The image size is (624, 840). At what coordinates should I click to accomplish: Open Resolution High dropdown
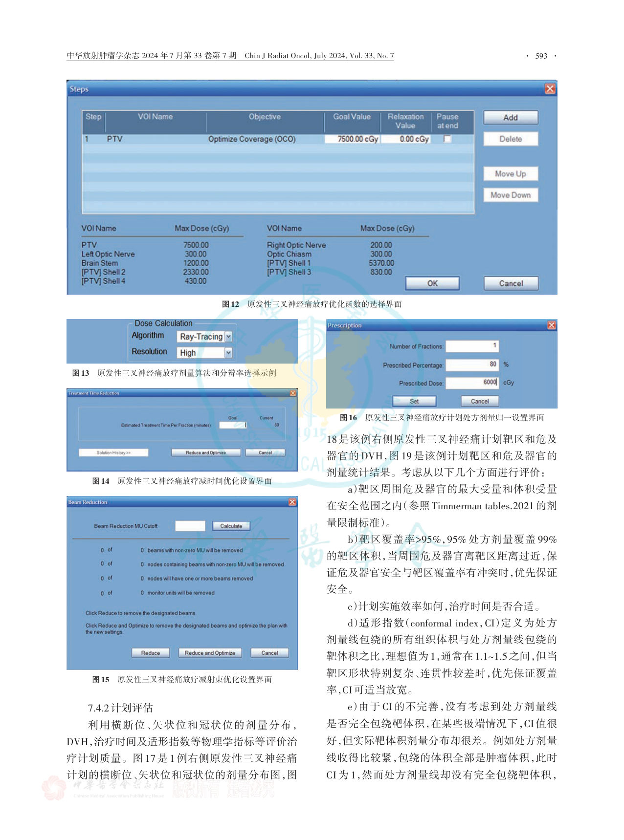pos(228,353)
